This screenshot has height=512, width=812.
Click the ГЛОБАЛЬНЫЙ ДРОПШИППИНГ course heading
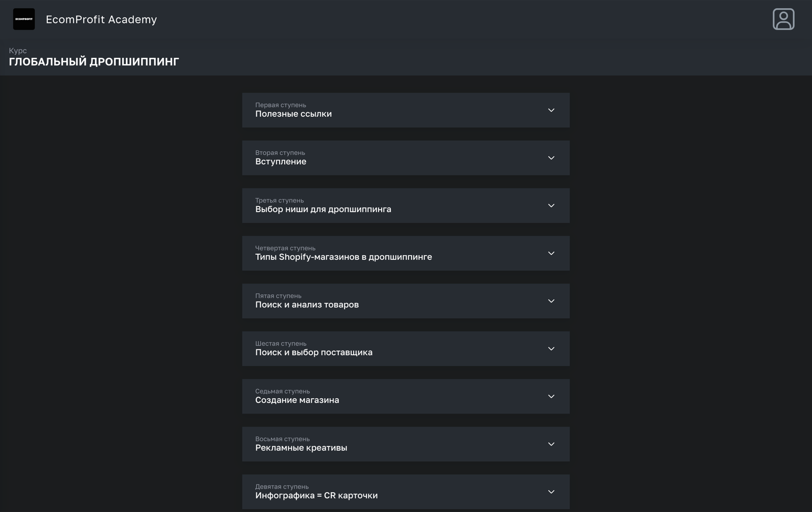pyautogui.click(x=94, y=62)
